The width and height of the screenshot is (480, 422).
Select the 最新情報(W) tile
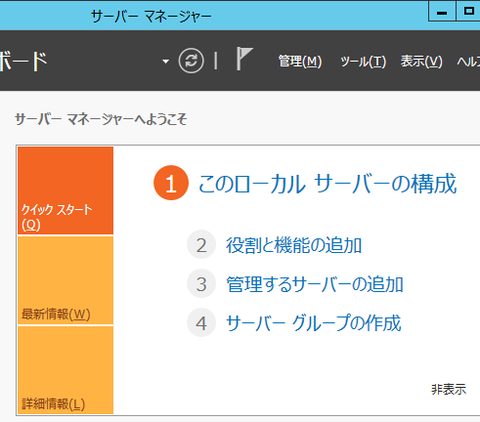[x=66, y=280]
